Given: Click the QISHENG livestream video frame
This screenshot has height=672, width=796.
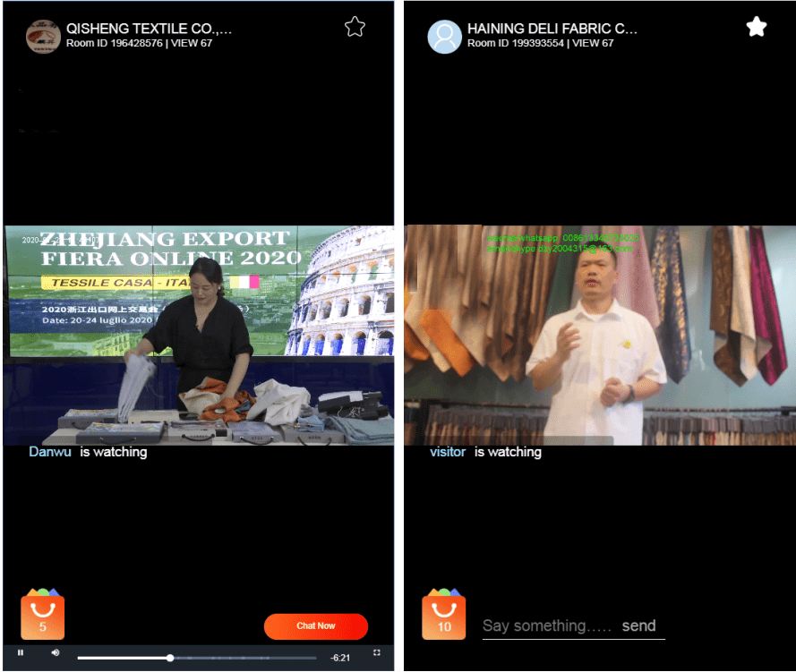Looking at the screenshot, I should tap(199, 336).
